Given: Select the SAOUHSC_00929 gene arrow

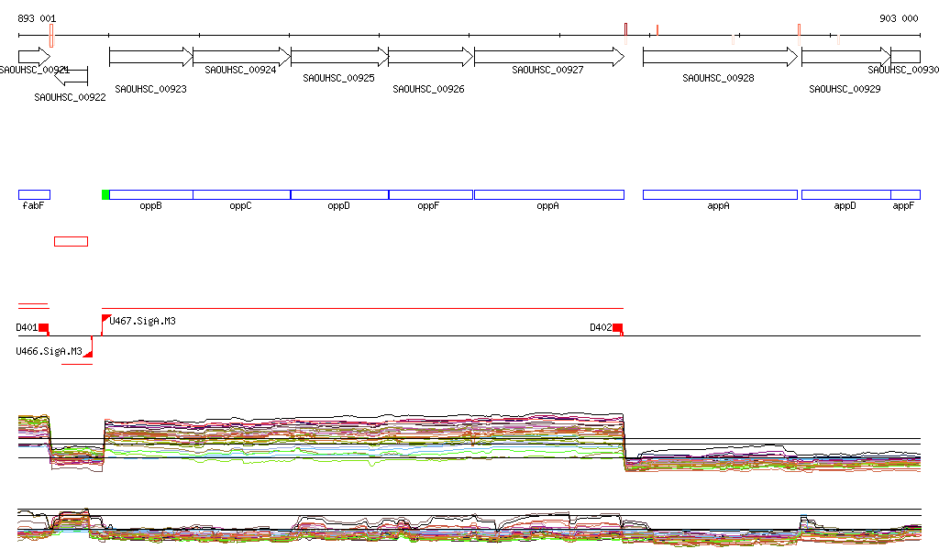Looking at the screenshot, I should (845, 57).
